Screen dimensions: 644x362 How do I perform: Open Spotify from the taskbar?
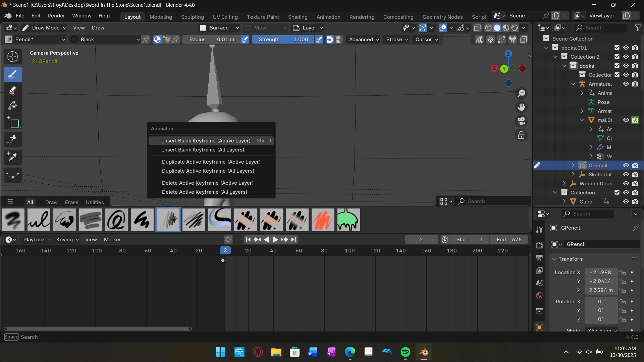(406, 352)
